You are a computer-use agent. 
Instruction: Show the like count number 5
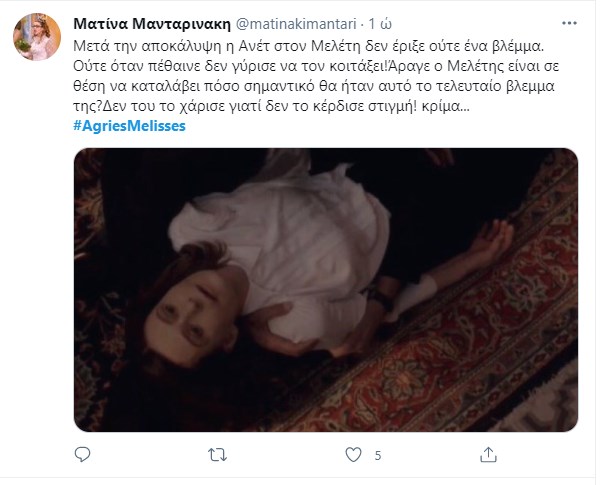pyautogui.click(x=378, y=456)
